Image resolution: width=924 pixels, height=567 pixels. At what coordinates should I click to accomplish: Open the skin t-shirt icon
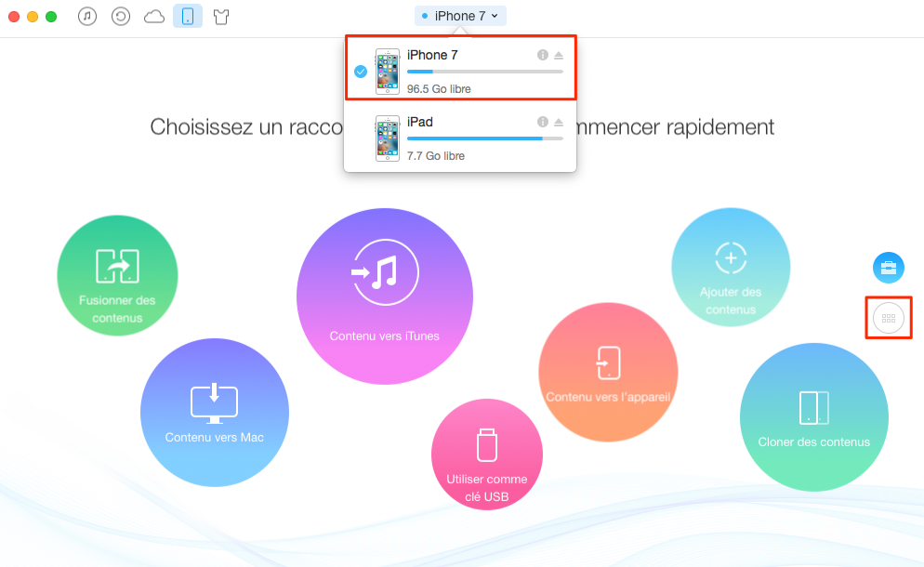click(221, 17)
